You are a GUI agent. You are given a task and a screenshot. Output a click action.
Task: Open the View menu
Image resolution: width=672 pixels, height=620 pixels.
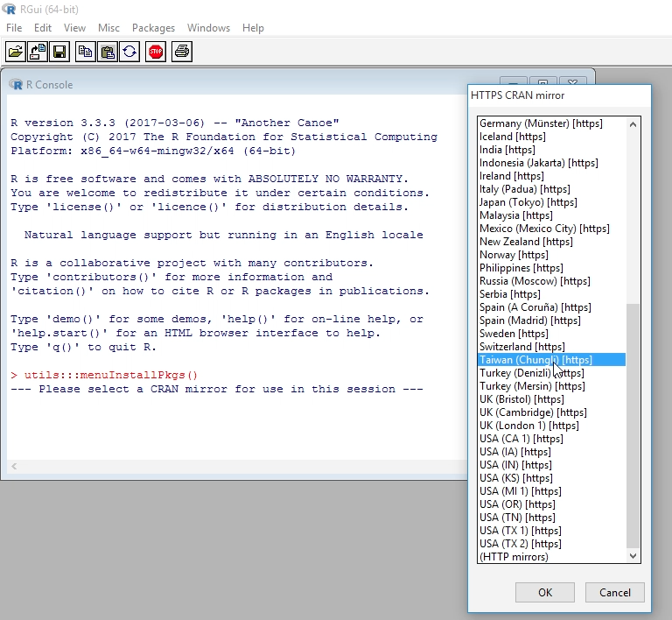74,28
